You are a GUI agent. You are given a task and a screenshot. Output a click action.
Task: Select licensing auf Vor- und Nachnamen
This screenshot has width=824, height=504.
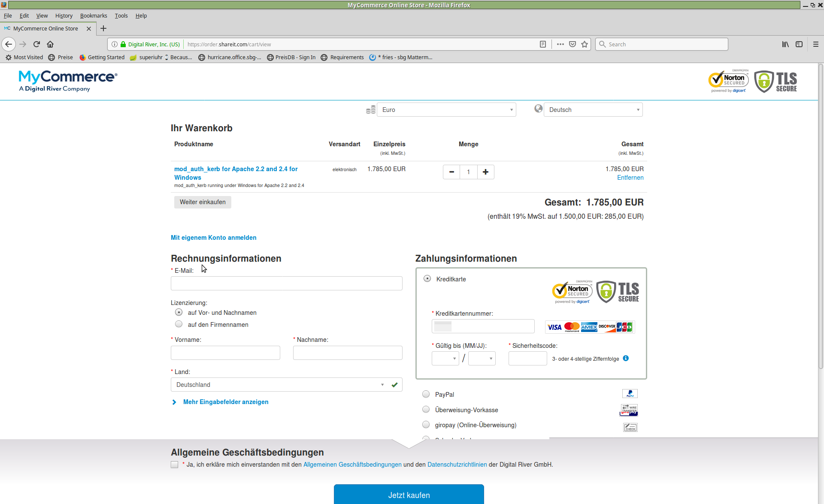click(x=179, y=312)
